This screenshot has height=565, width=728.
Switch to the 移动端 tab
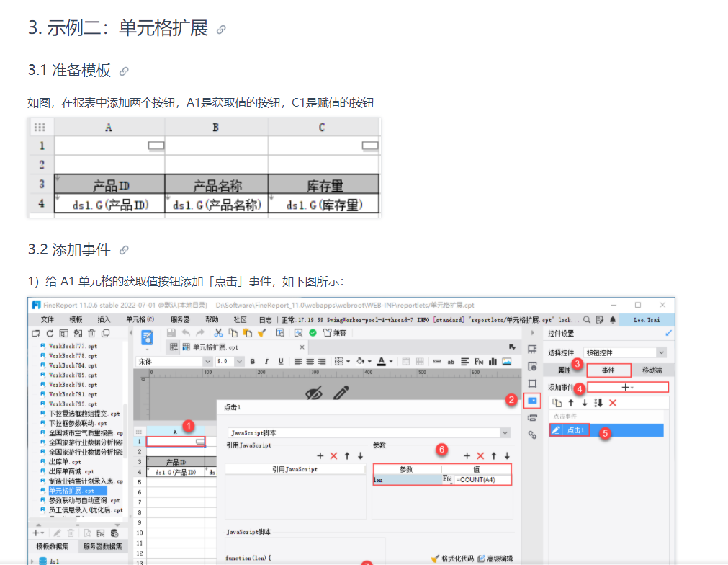652,370
